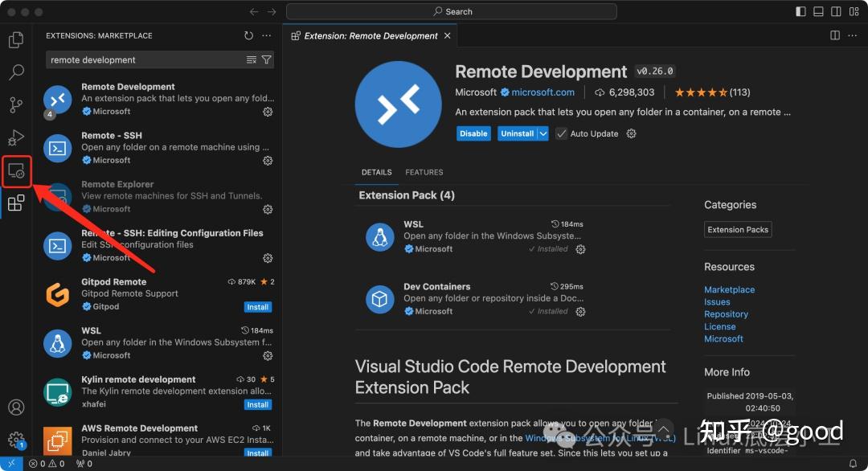Image resolution: width=868 pixels, height=471 pixels.
Task: Select the Extensions icon in the activity bar
Action: click(16, 203)
